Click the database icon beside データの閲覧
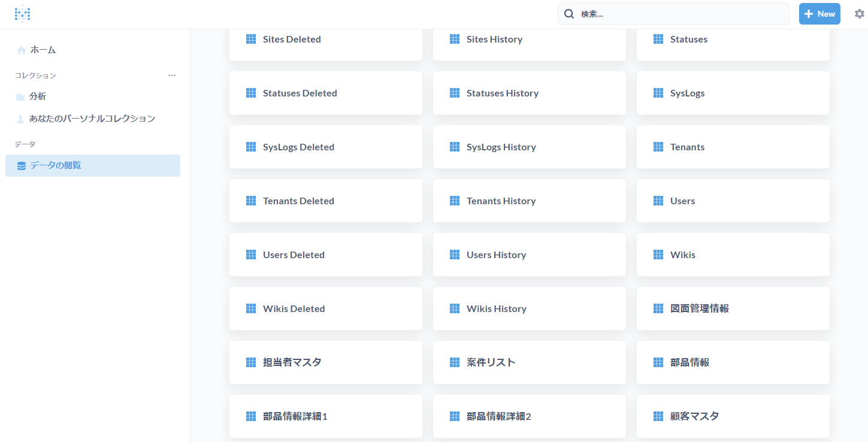This screenshot has width=868, height=442. click(x=22, y=166)
